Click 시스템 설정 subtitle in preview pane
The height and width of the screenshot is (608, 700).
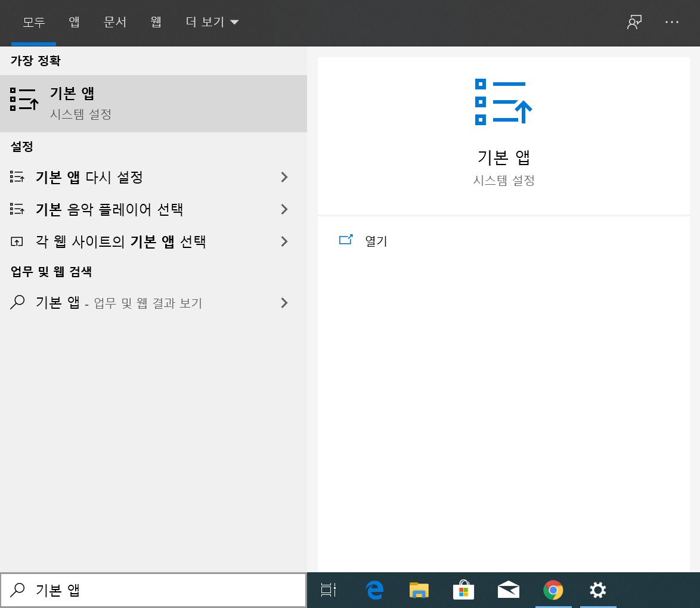504,181
